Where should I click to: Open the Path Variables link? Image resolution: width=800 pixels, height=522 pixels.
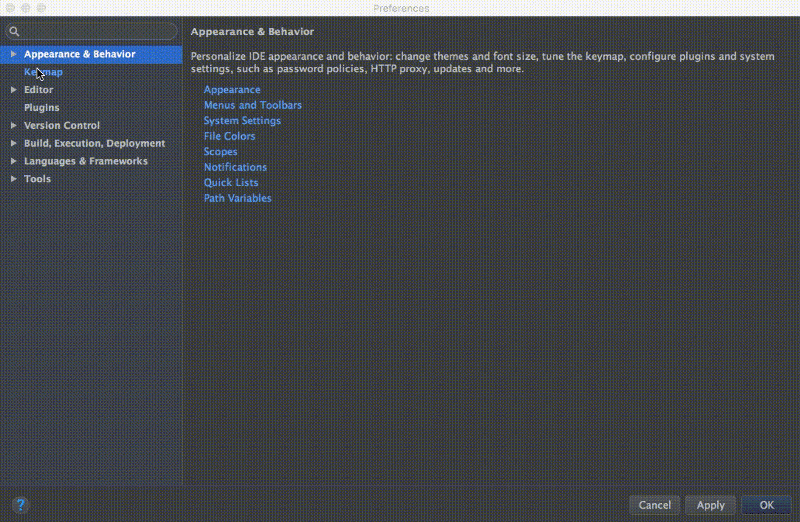tap(238, 198)
